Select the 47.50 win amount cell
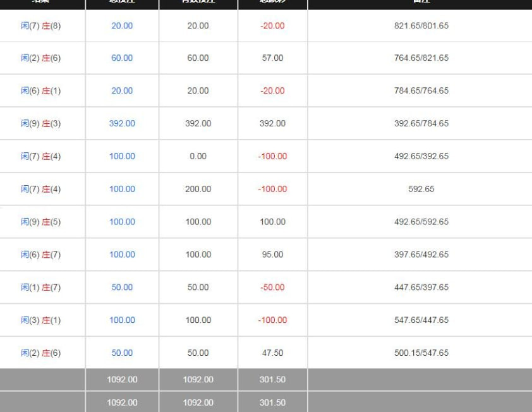 [x=272, y=353]
